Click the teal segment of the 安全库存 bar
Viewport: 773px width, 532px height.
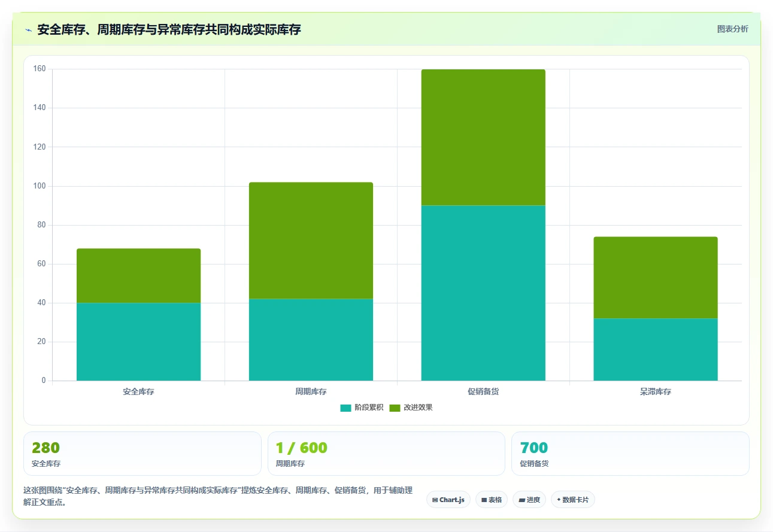tap(138, 342)
